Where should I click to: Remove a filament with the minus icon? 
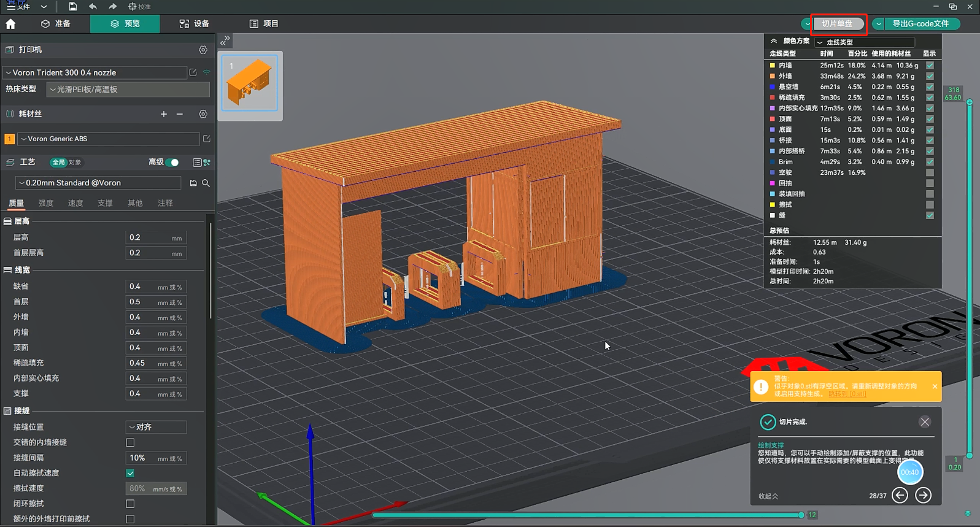(180, 114)
